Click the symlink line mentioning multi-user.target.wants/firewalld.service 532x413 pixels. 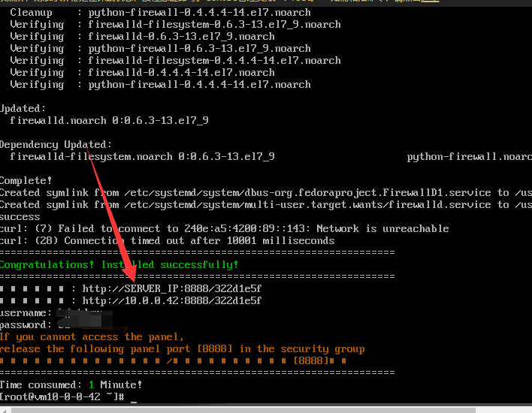tap(266, 204)
